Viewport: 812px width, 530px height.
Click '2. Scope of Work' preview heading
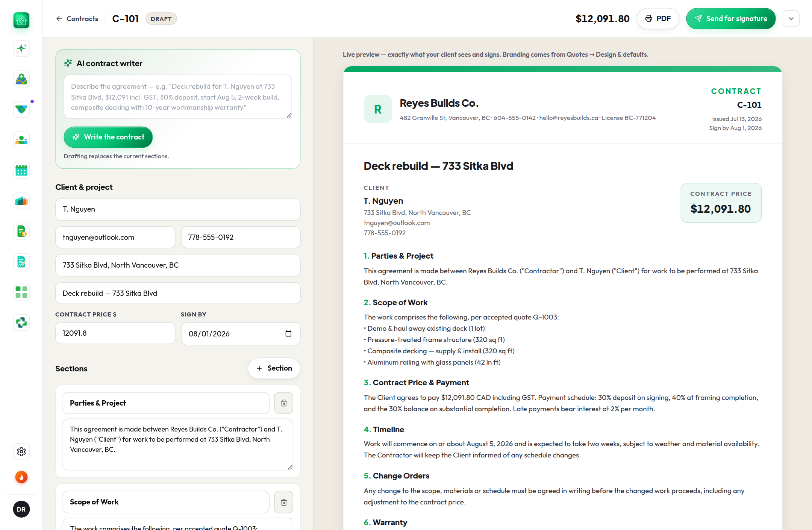pyautogui.click(x=395, y=303)
